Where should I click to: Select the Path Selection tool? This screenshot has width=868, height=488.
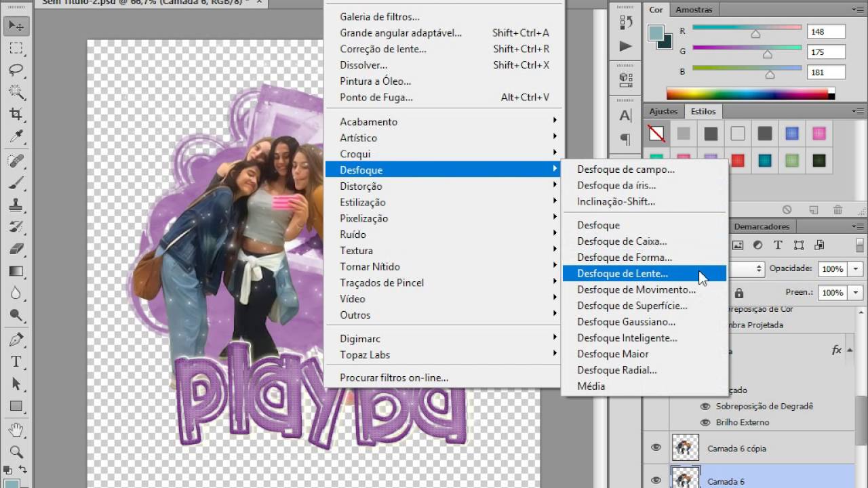(x=16, y=384)
